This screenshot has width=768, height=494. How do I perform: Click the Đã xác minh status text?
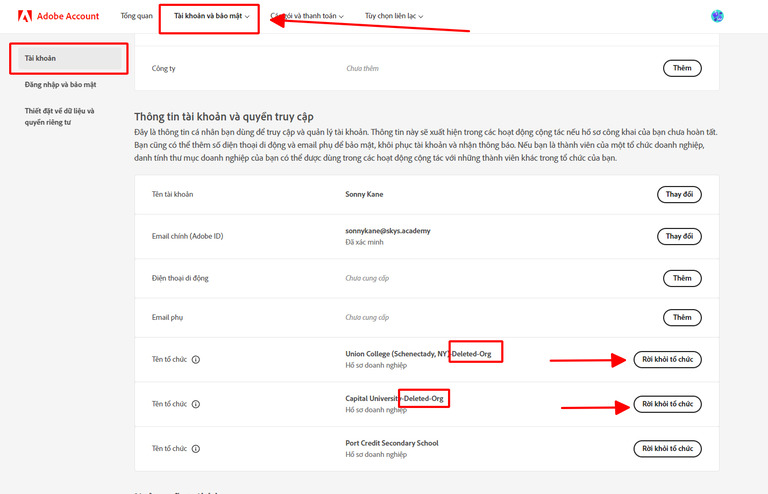click(364, 242)
